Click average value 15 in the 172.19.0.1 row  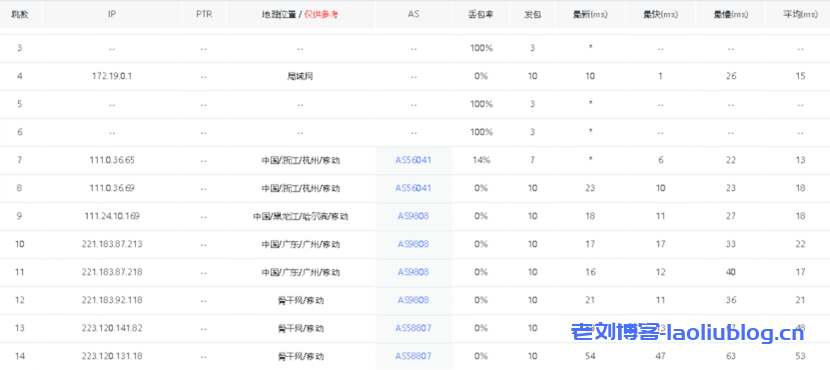800,76
